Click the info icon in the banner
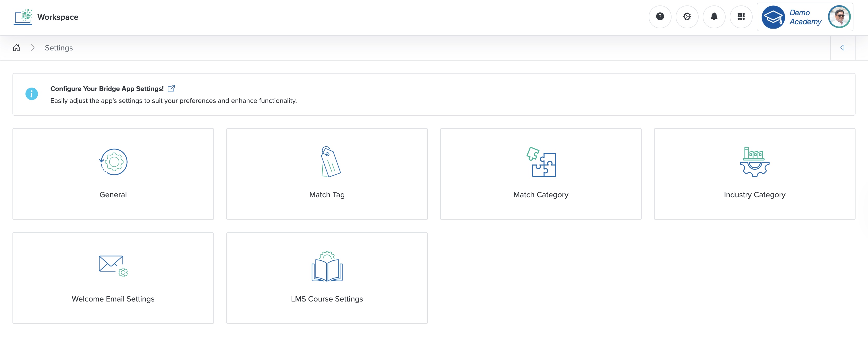Image resolution: width=868 pixels, height=341 pixels. [x=31, y=94]
